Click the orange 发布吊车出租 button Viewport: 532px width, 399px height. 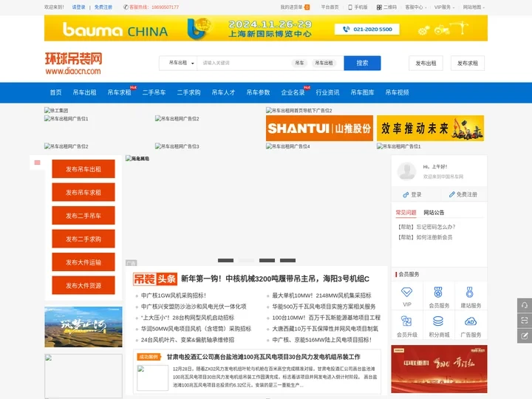(83, 169)
